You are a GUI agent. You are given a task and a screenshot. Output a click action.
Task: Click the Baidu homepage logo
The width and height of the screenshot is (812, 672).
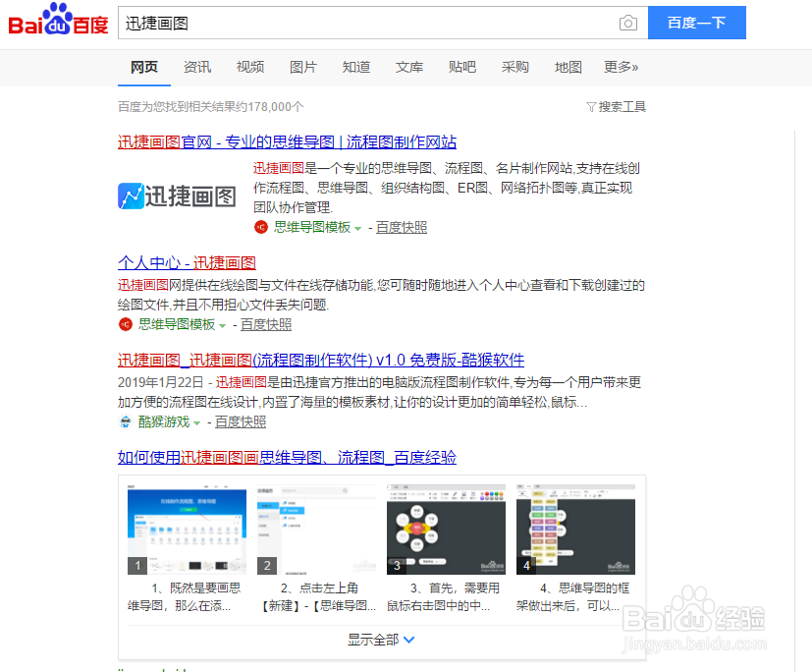pos(57,22)
